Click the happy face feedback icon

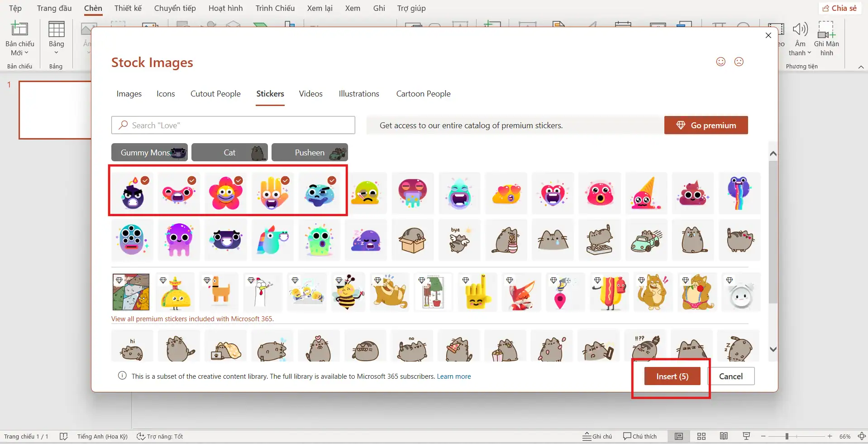720,62
